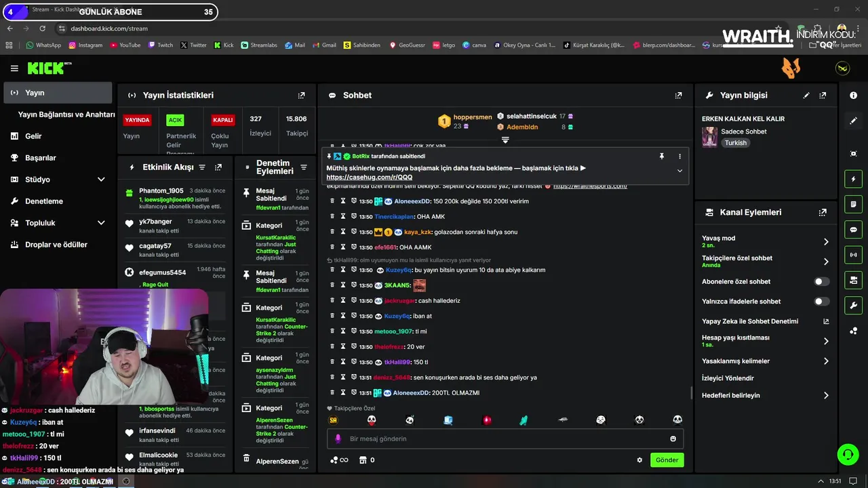Viewport: 868px width, 488px height.
Task: Collapse the chat leaderboard arrow
Action: coord(505,140)
